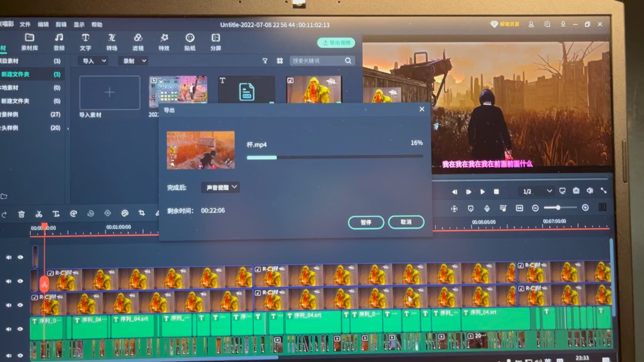
Task: Switch media grid view layout icon
Action: click(x=280, y=61)
